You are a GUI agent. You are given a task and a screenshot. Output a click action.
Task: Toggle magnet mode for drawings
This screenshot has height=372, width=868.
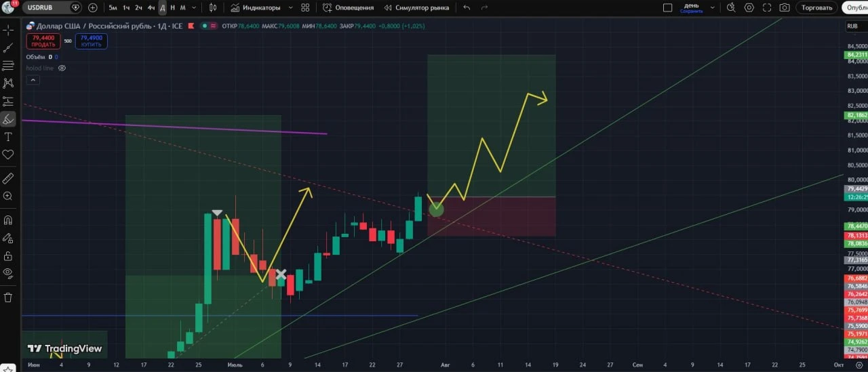8,220
